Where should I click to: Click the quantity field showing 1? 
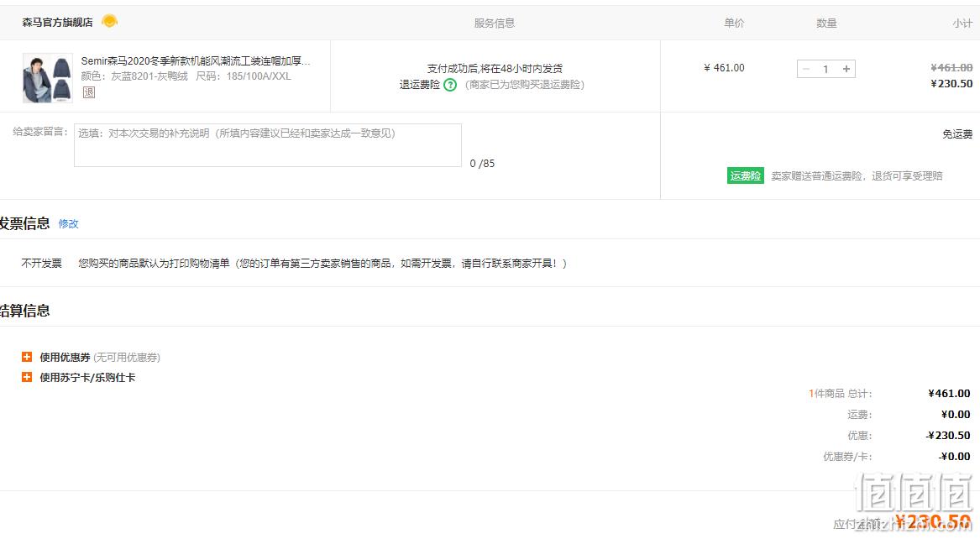tap(825, 69)
